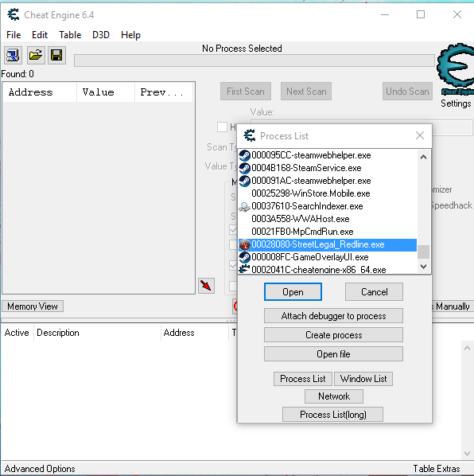
Task: Select 000008FC-GameOverlayUI.exe process
Action: pyautogui.click(x=328, y=257)
